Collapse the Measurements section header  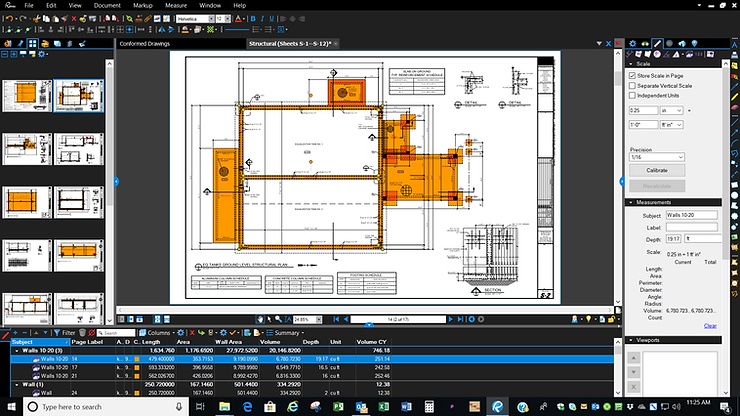[x=631, y=202]
